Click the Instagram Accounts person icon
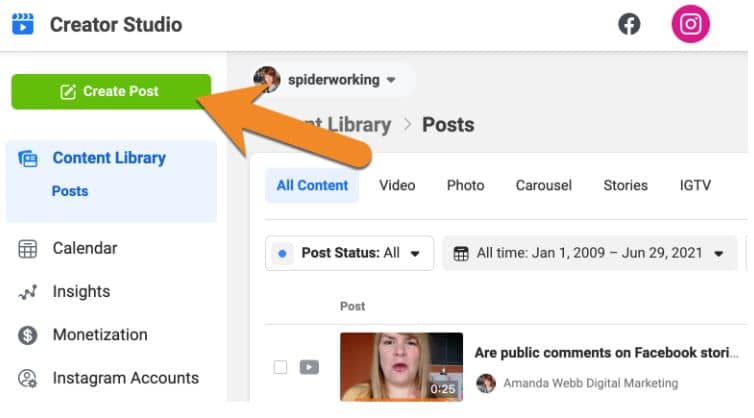Viewport: 754px width, 418px height. pos(27,379)
